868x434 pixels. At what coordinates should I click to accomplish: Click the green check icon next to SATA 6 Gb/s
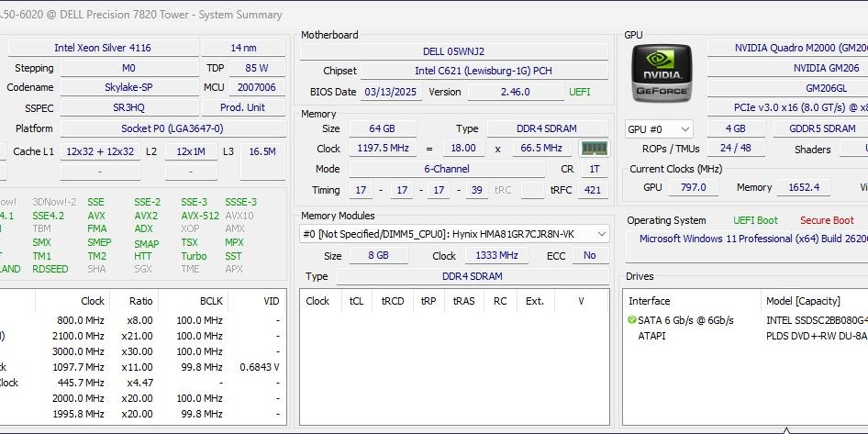(632, 320)
